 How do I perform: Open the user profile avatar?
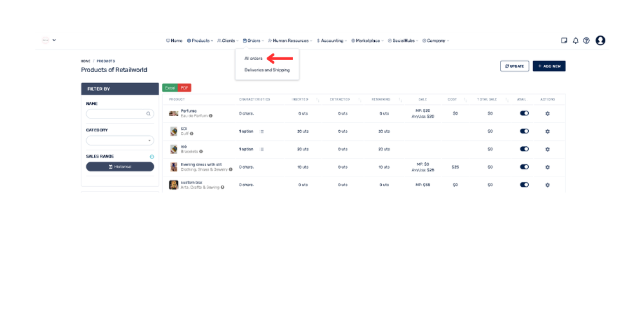(600, 41)
